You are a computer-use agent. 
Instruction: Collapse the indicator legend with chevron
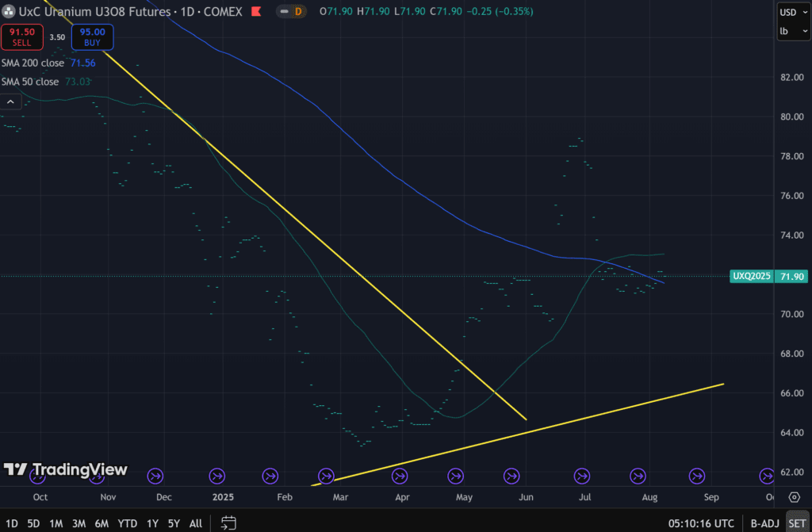coord(11,101)
